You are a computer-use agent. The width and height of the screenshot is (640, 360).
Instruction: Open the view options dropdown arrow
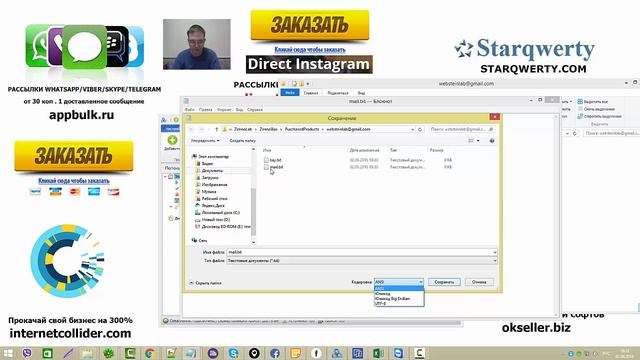tap(478, 141)
